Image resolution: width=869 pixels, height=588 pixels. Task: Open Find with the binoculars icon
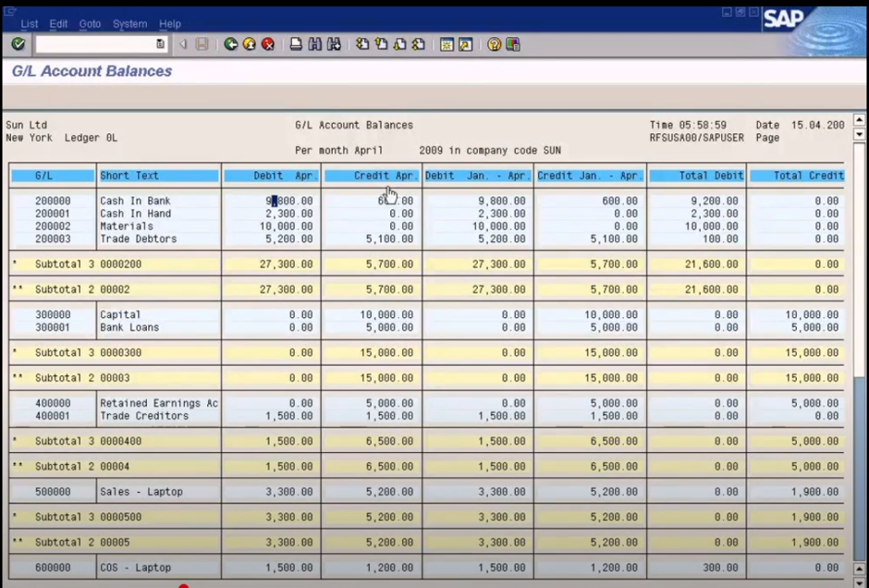tap(315, 44)
